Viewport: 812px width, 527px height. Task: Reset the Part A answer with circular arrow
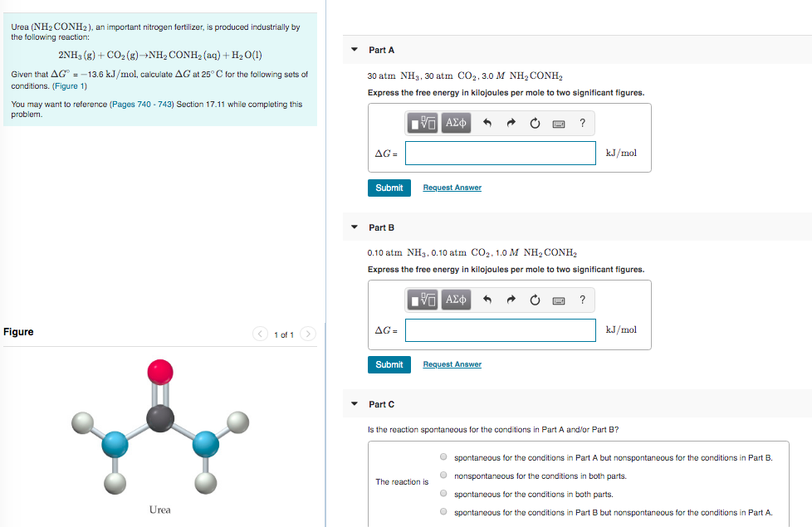(534, 123)
